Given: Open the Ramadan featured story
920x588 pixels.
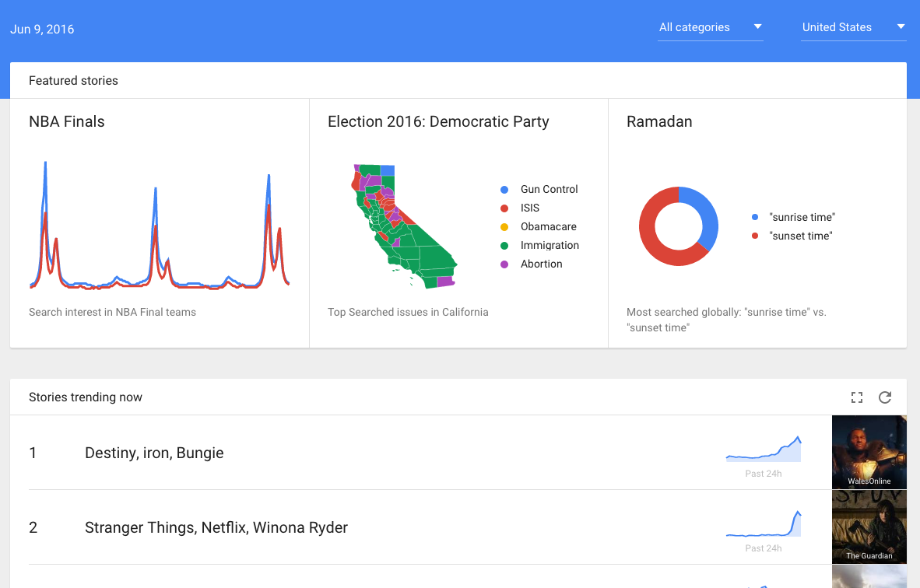Looking at the screenshot, I should pos(659,121).
